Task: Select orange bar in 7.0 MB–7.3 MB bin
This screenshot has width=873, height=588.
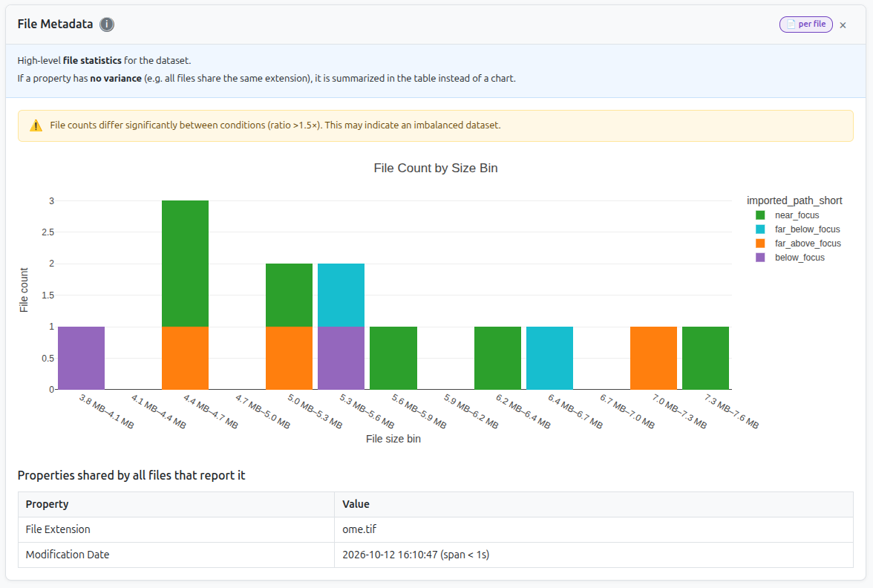Action: (653, 358)
